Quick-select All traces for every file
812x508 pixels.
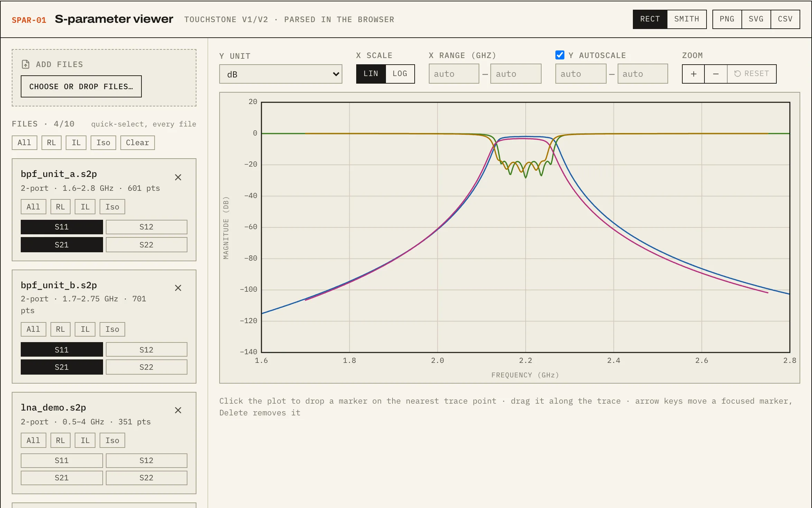pos(25,143)
